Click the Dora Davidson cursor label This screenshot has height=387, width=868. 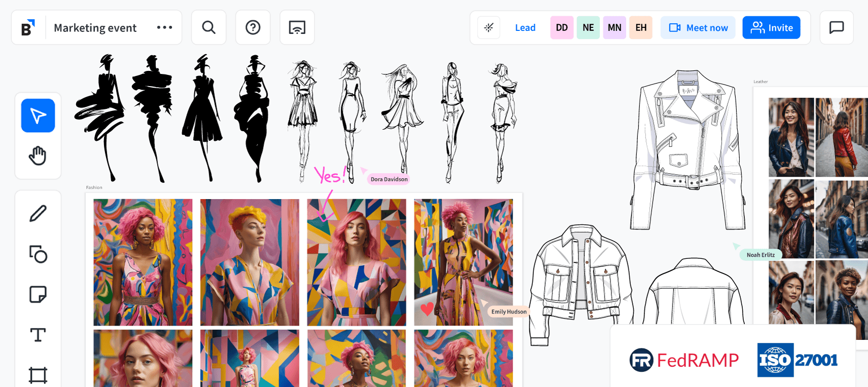pos(389,179)
